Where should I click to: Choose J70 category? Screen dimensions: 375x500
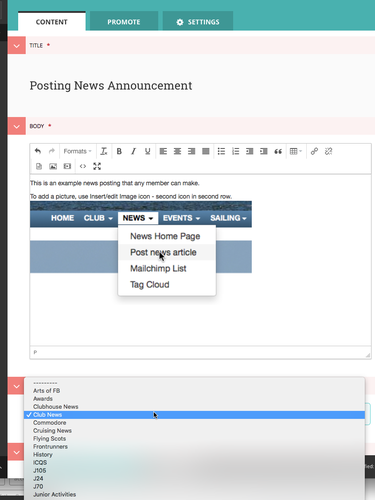(195, 487)
